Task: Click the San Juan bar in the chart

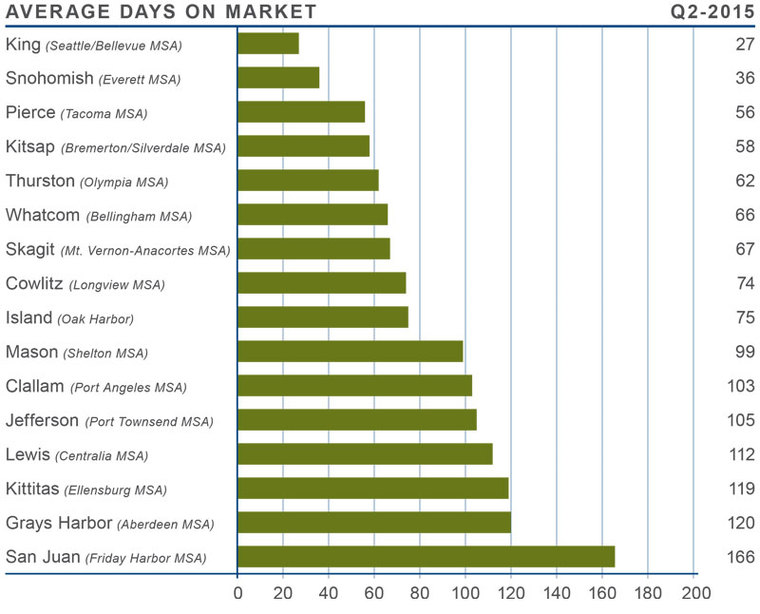Action: point(426,556)
